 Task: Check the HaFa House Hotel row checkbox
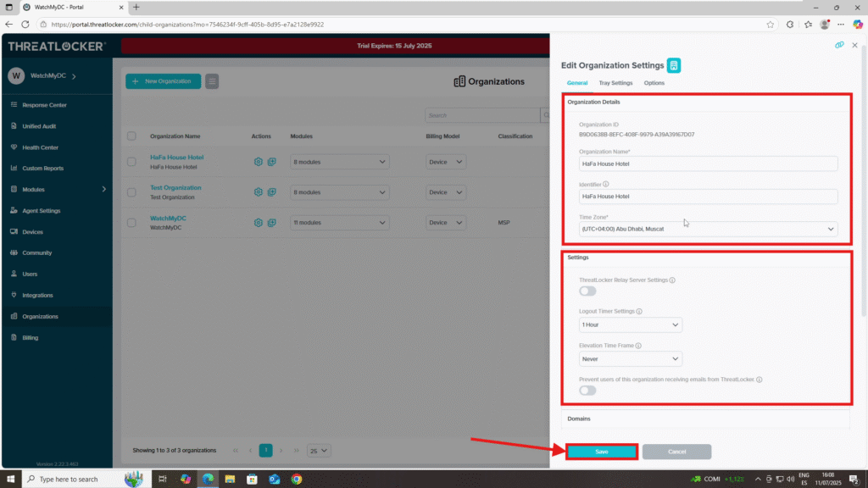pos(131,162)
